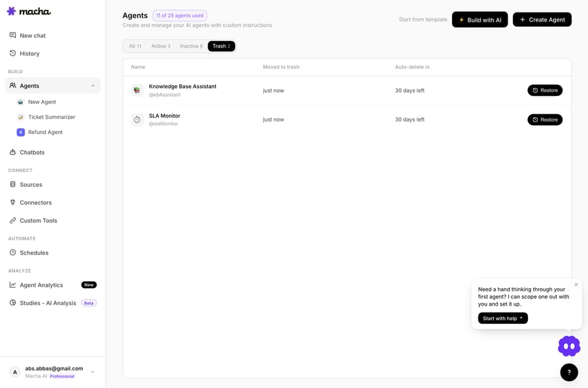The image size is (588, 388).
Task: Click the Studies pie chart icon
Action: point(13,303)
